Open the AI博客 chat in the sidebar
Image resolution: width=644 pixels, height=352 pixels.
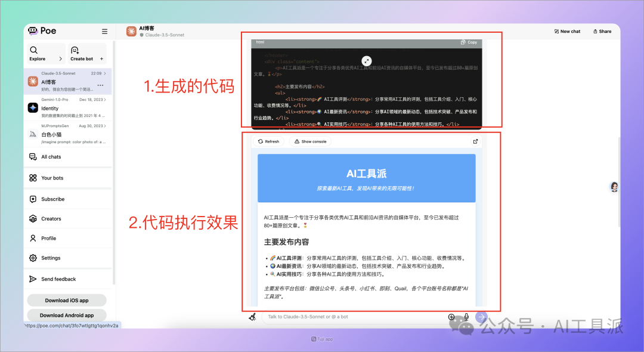(68, 81)
